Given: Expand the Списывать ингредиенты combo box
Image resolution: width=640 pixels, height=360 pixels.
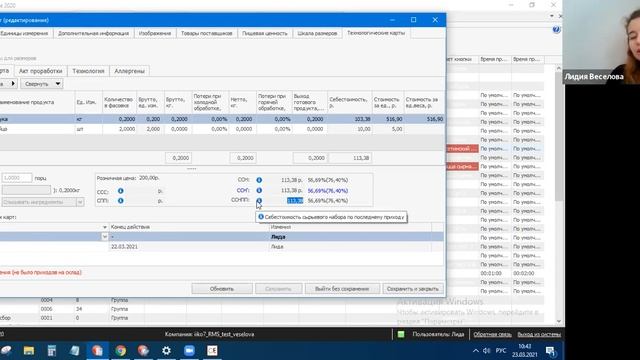Looking at the screenshot, I should click(x=80, y=202).
